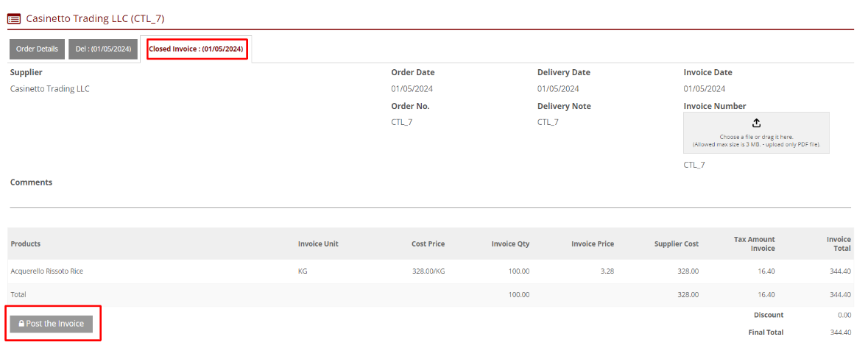Viewport: 868px width, 359px height.
Task: Select the Closed Invoice : (01/05/2024) tab
Action: [x=196, y=49]
